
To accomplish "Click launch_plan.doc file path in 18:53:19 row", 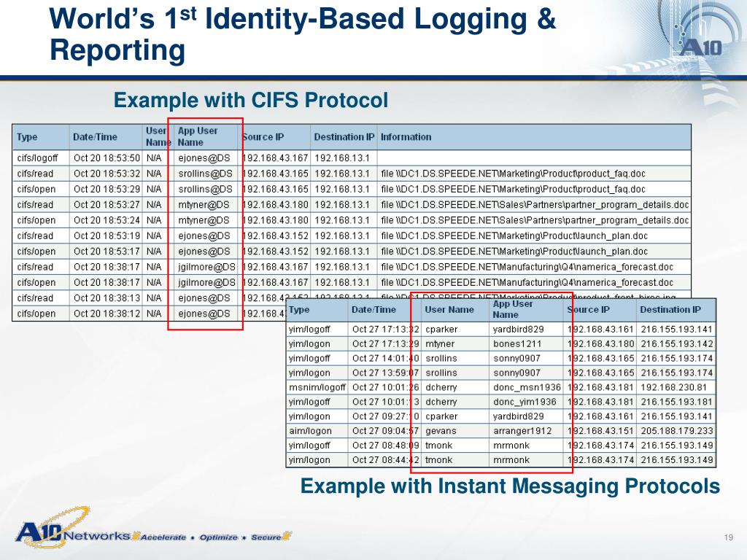I will point(514,236).
